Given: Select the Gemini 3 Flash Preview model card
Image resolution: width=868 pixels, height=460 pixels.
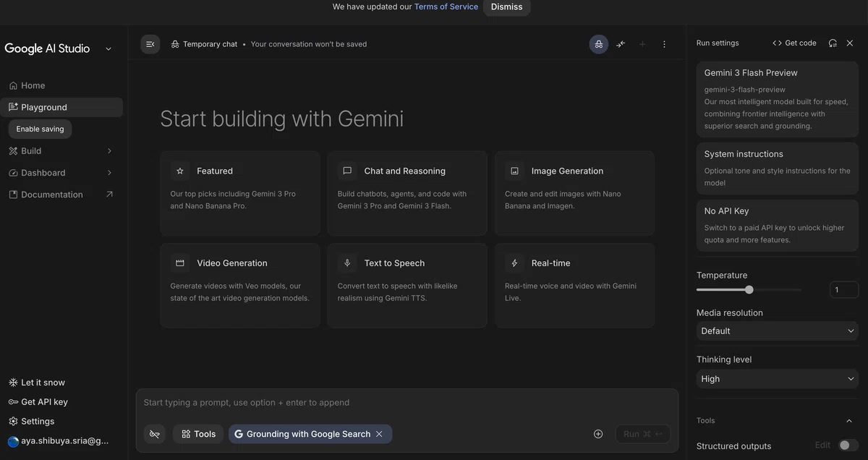Looking at the screenshot, I should 778,99.
